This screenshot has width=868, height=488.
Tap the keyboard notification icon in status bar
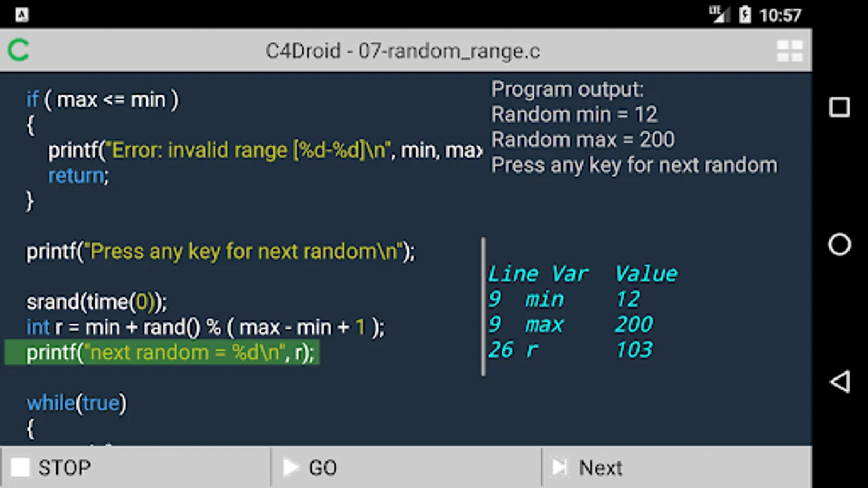[x=22, y=15]
